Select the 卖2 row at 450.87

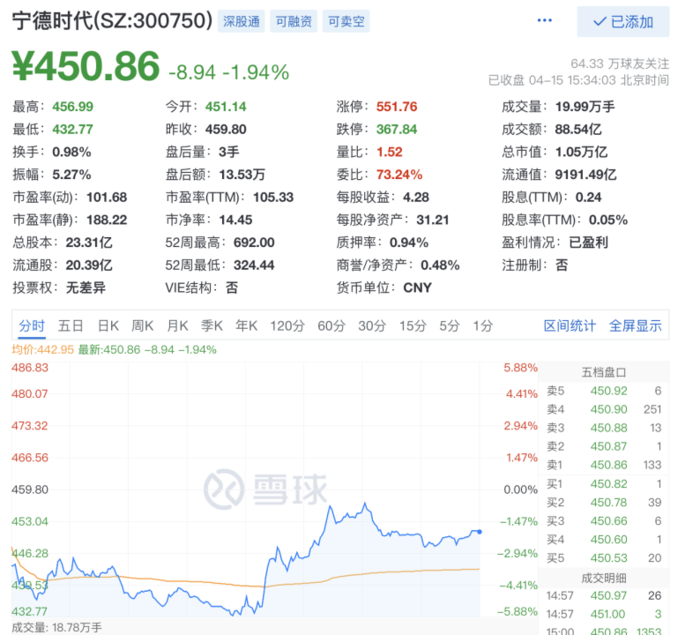pos(604,446)
